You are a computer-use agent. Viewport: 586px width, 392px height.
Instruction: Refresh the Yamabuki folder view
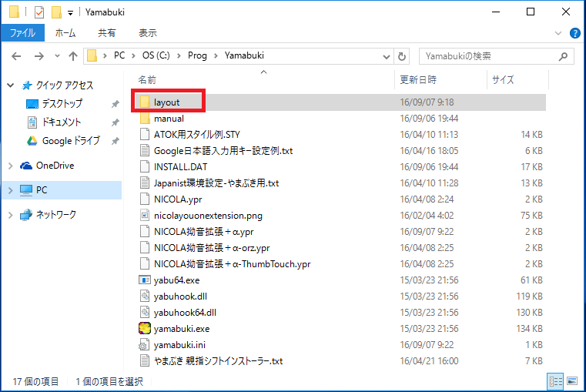pyautogui.click(x=402, y=56)
